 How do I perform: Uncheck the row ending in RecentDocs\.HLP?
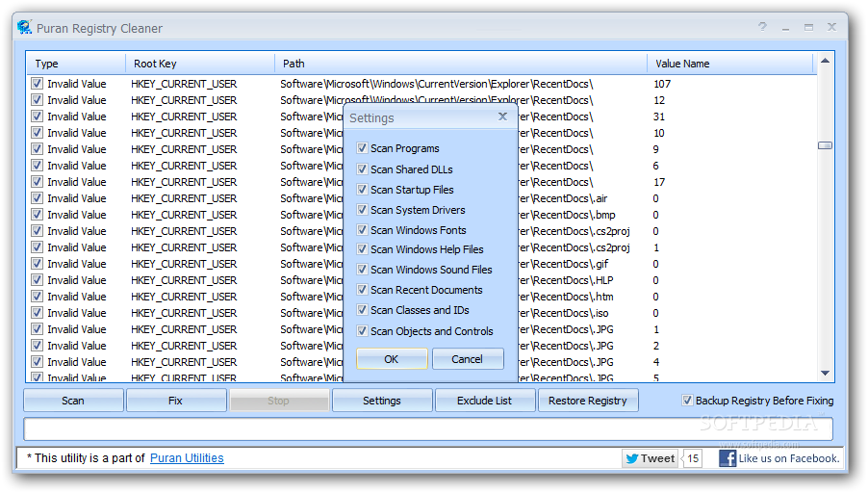point(38,280)
